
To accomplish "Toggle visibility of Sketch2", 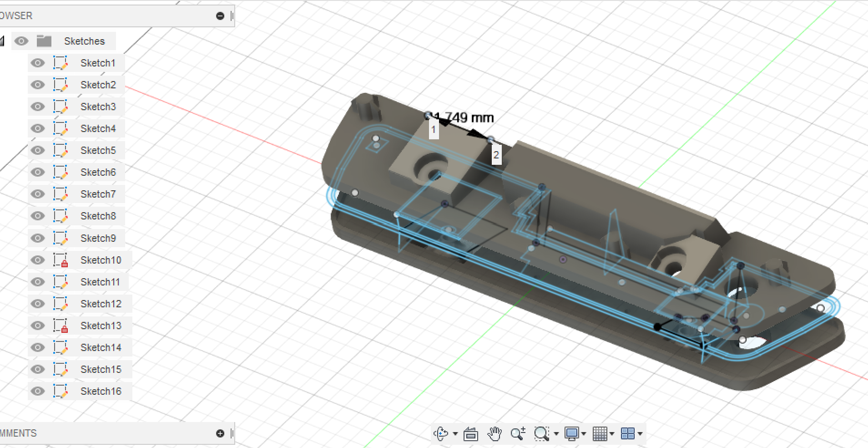I will pyautogui.click(x=38, y=85).
